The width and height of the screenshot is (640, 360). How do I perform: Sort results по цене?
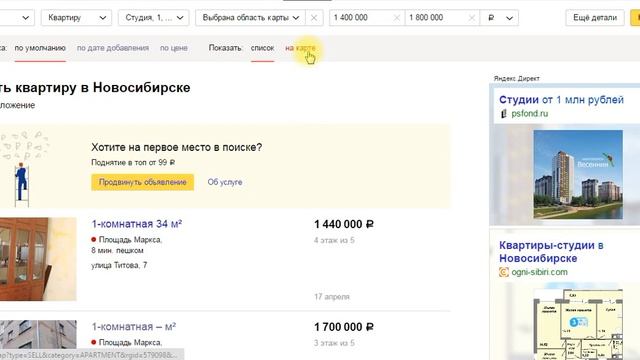tap(173, 48)
